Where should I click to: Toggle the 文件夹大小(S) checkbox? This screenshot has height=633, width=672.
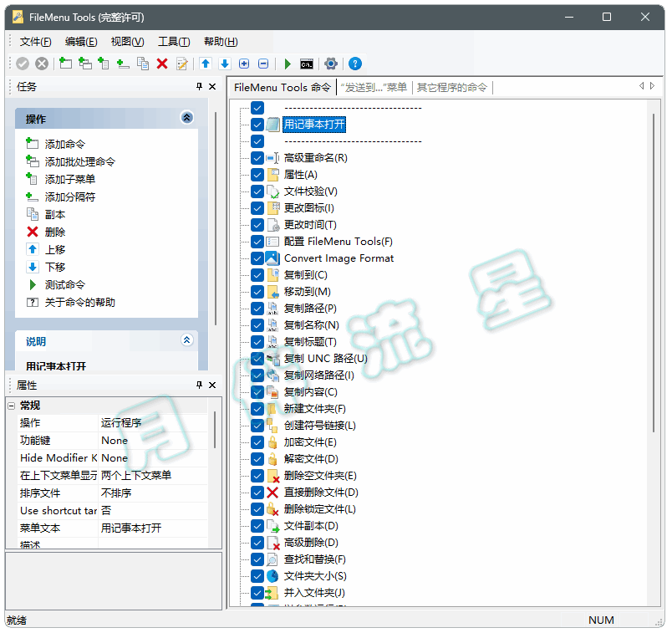coord(257,575)
